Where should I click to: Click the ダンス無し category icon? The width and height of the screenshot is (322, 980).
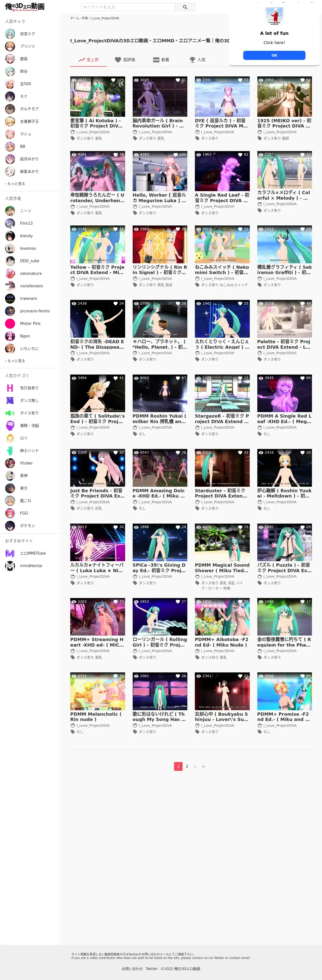pyautogui.click(x=10, y=401)
